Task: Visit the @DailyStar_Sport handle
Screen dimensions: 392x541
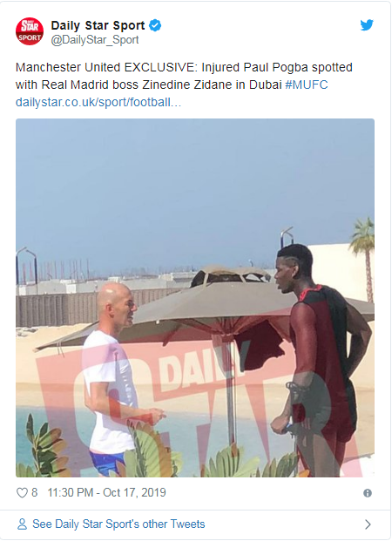Action: tap(95, 40)
